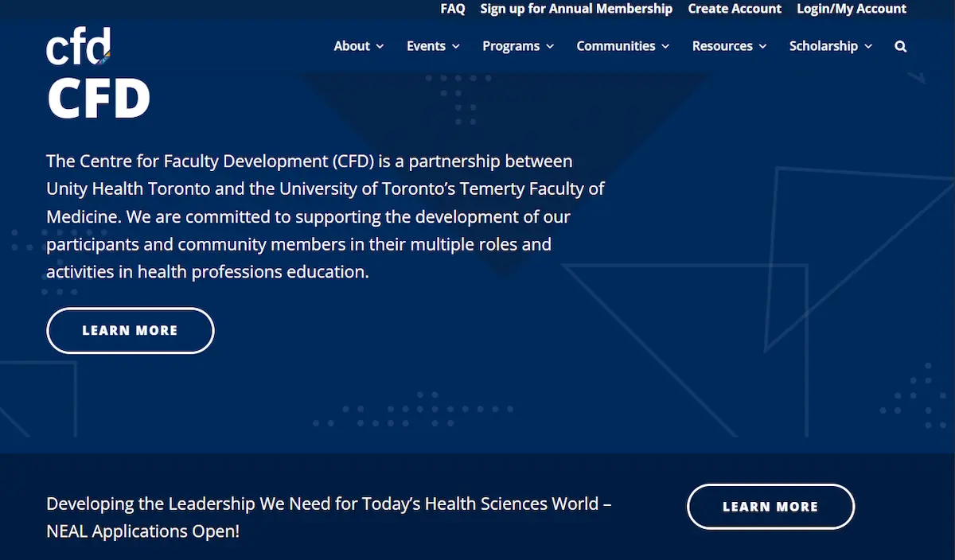Screen dimensions: 955x560
Task: Select Sign up for Annual Membership
Action: 575,9
